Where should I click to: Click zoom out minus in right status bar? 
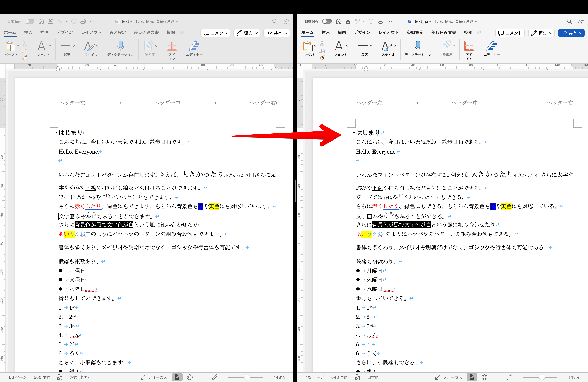pos(519,377)
